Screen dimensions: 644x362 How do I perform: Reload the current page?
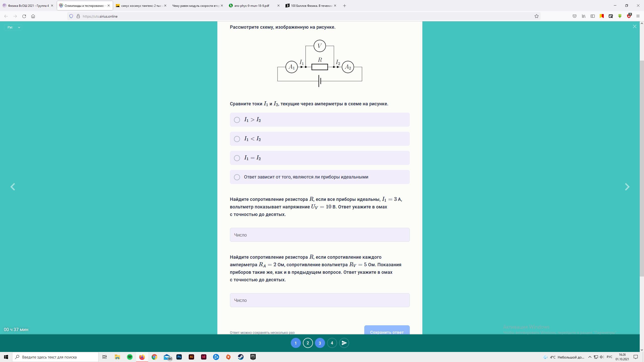(24, 16)
